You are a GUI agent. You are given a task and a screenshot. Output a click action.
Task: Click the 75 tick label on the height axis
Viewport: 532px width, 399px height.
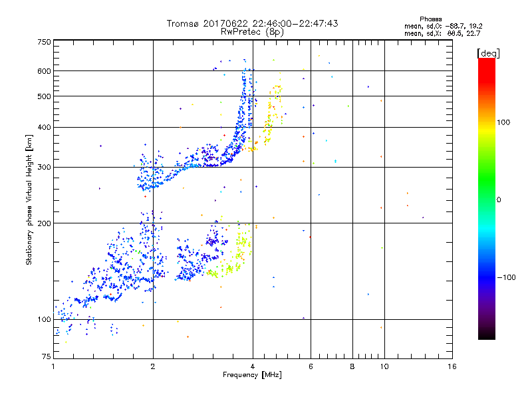coord(45,358)
